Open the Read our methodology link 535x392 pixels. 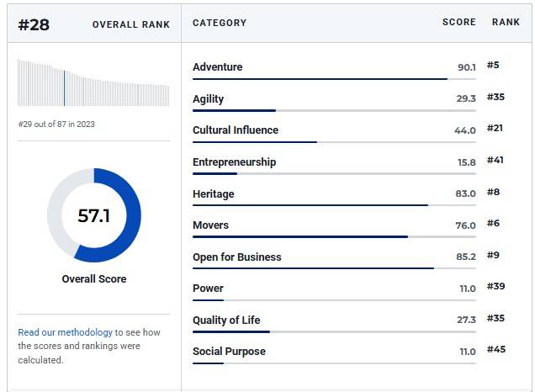[x=65, y=332]
